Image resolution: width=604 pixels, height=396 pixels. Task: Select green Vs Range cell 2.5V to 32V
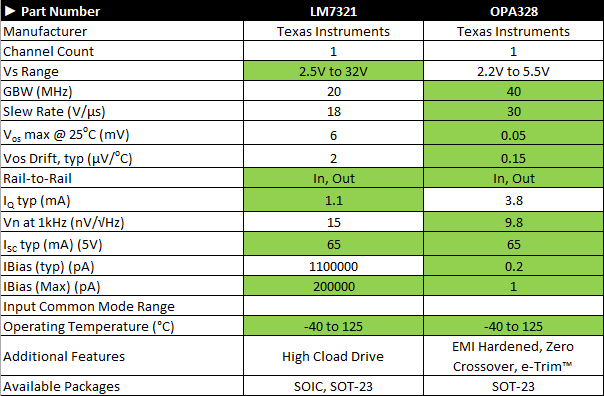pos(334,71)
